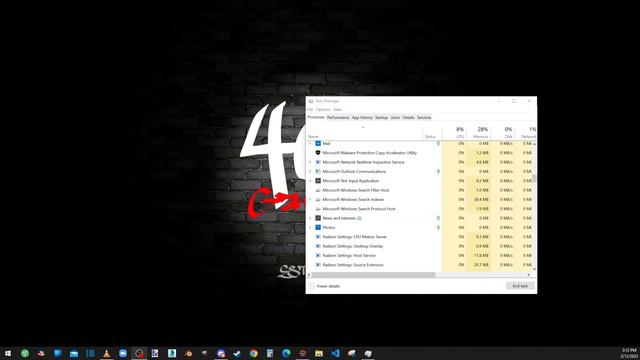Image resolution: width=640 pixels, height=360 pixels.
Task: Select Microsoft Malware Protection Copy Accelerator Utility
Action: coord(419,153)
